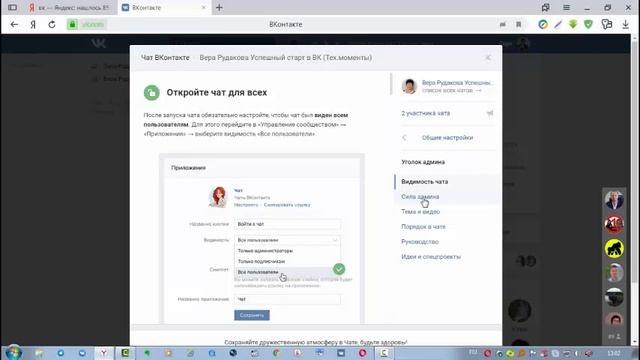Open the Руководство section
640x360 pixels.
(x=420, y=242)
